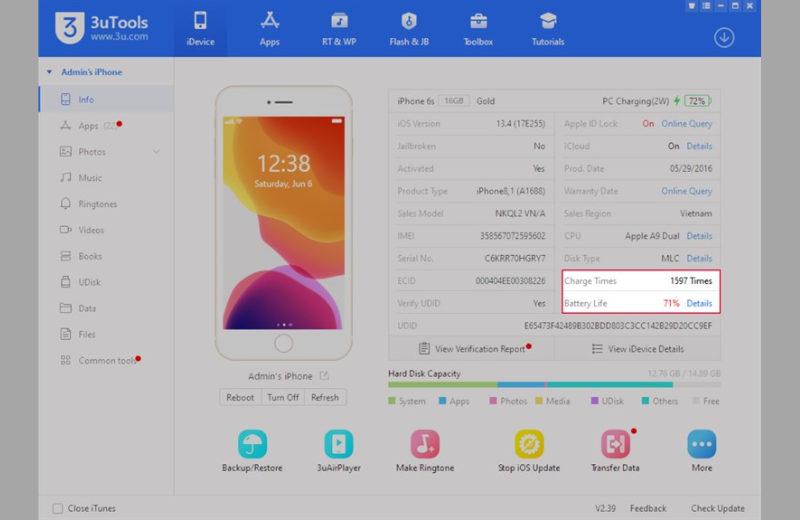Click the Refresh button
This screenshot has width=800, height=520.
tap(325, 397)
